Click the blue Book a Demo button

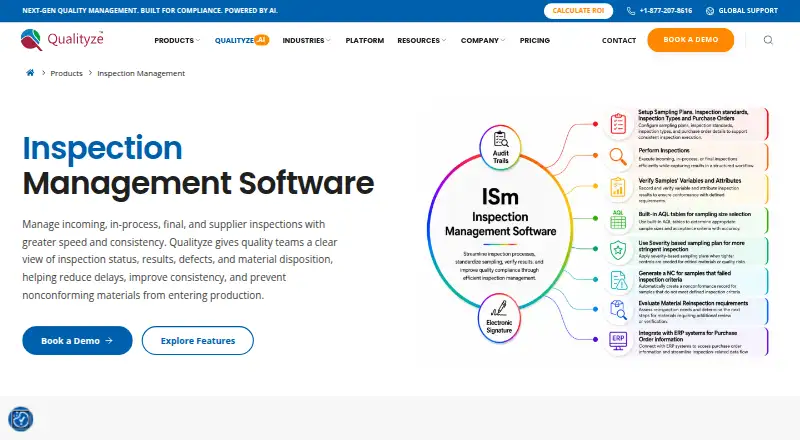pyautogui.click(x=77, y=340)
